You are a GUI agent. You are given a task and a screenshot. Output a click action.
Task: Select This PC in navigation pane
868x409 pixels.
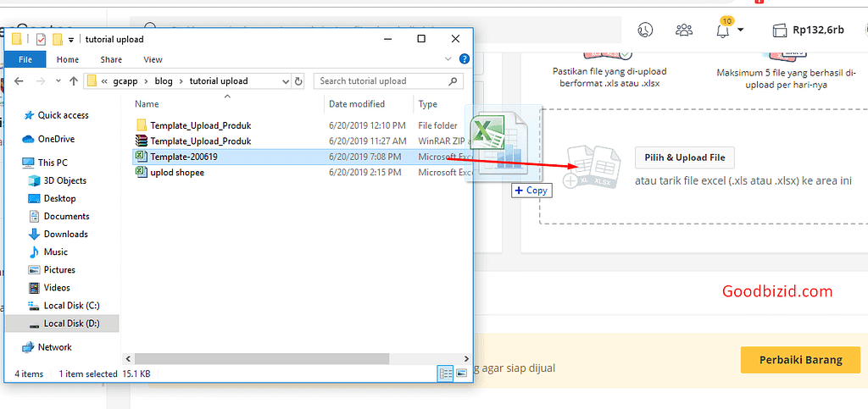[53, 163]
